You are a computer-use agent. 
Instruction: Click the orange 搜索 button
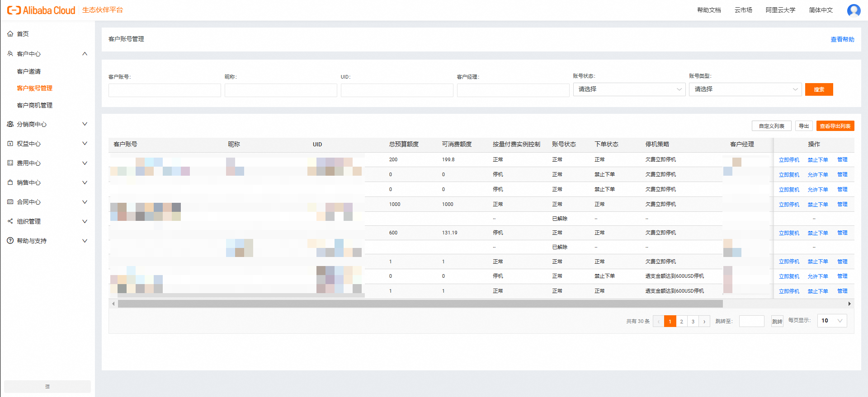tap(819, 89)
